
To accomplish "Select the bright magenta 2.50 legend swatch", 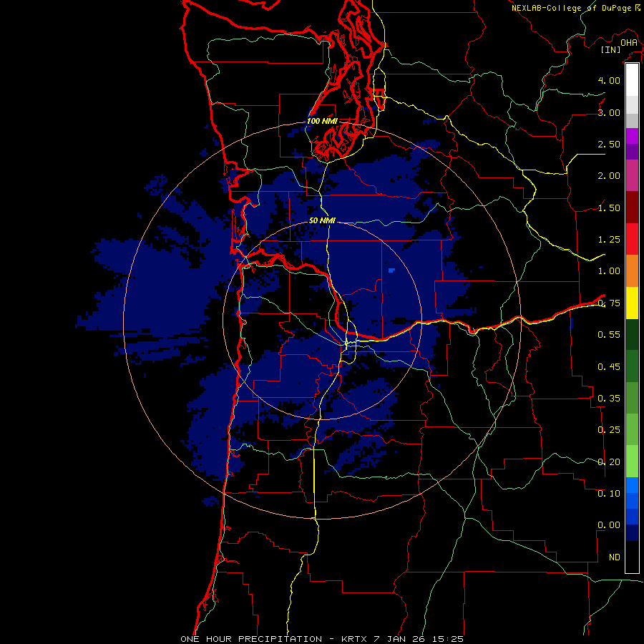I will (632, 136).
